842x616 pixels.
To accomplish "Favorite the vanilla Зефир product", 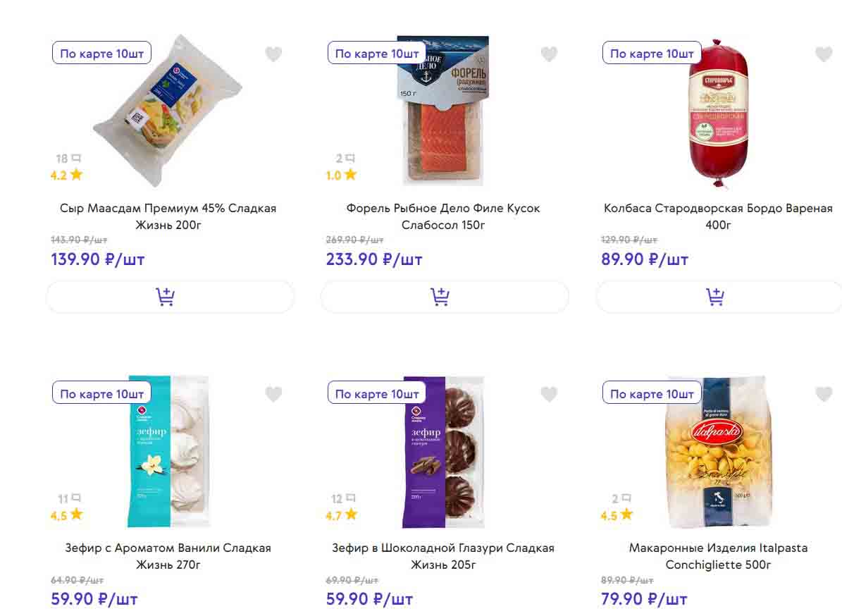I will click(273, 395).
